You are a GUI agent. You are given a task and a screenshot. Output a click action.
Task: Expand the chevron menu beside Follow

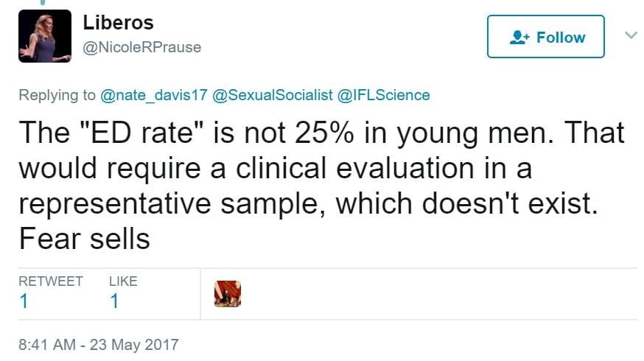tap(630, 35)
